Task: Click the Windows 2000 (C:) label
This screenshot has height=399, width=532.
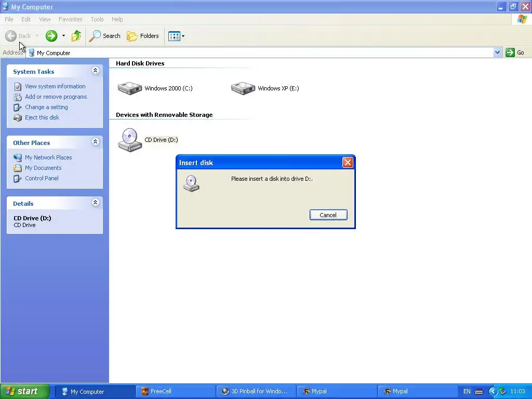Action: click(x=169, y=88)
